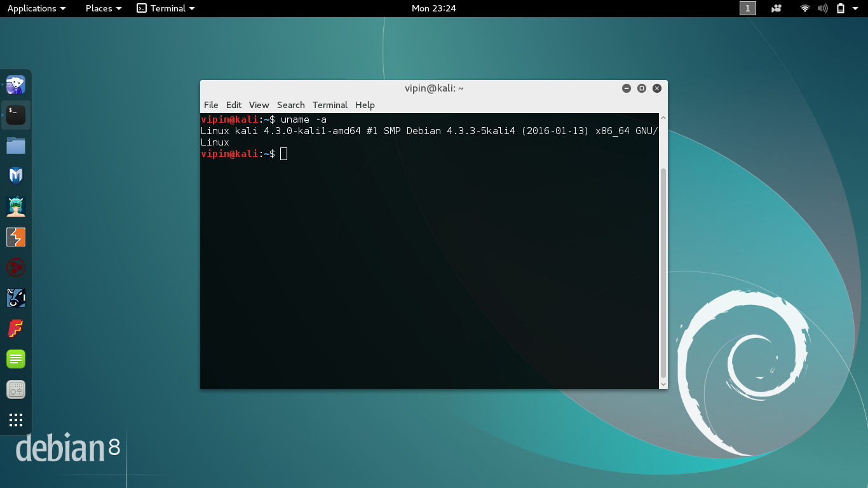Open the clock showing Mon 23:24
The image size is (868, 488).
pos(434,8)
